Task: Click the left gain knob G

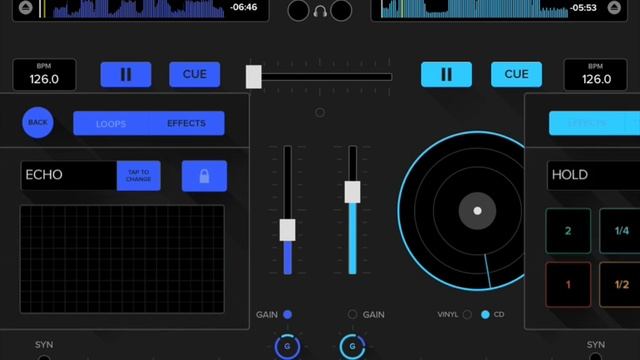Action: pos(287,347)
